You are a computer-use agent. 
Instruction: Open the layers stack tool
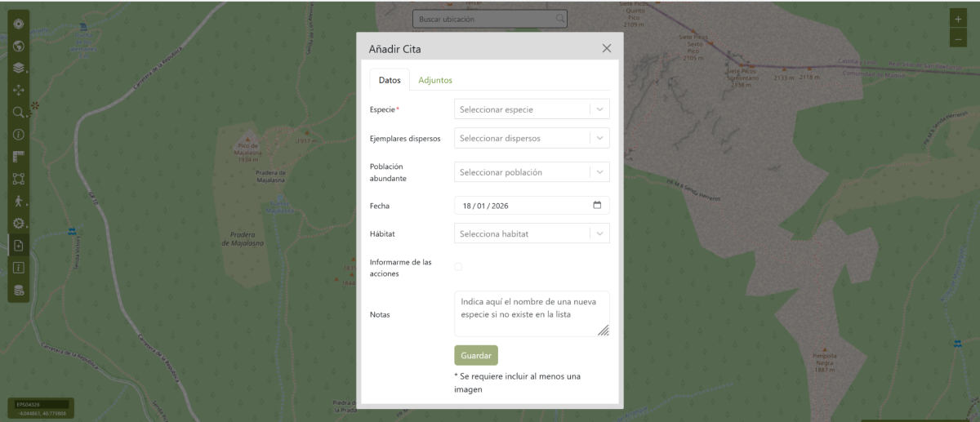coord(19,68)
